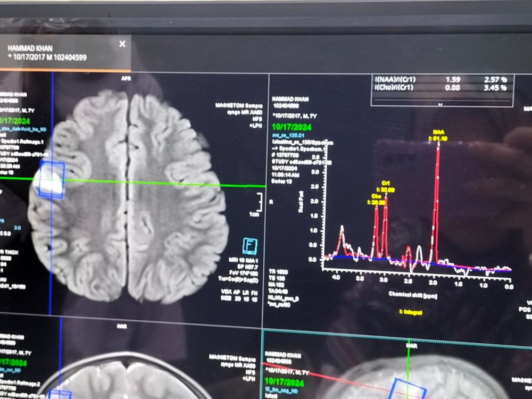Viewport: 532px width, 399px height.
Task: Click the blue svs_se_135.01 sequence name
Action: [288, 136]
